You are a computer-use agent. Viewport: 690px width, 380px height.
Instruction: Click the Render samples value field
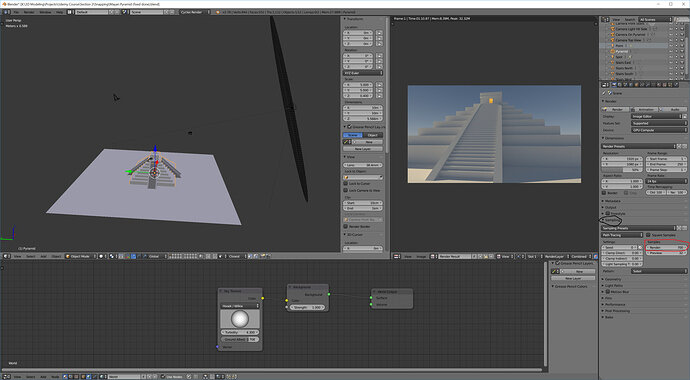(666, 248)
